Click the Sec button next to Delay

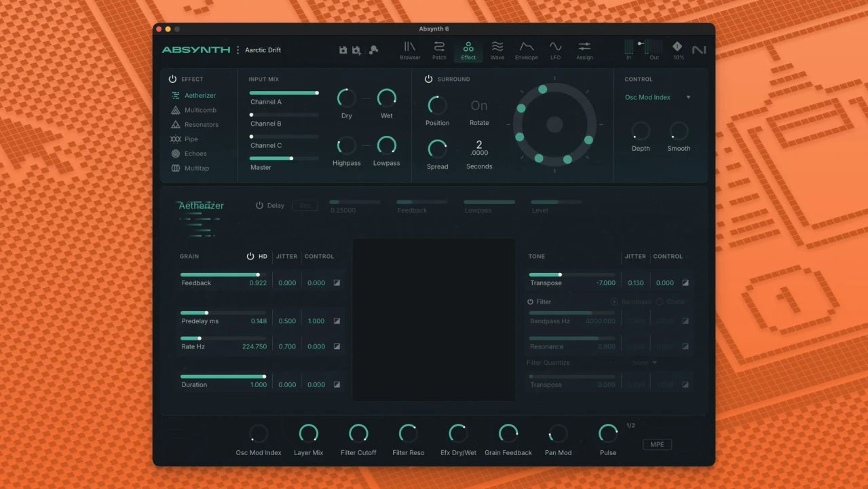tap(305, 205)
